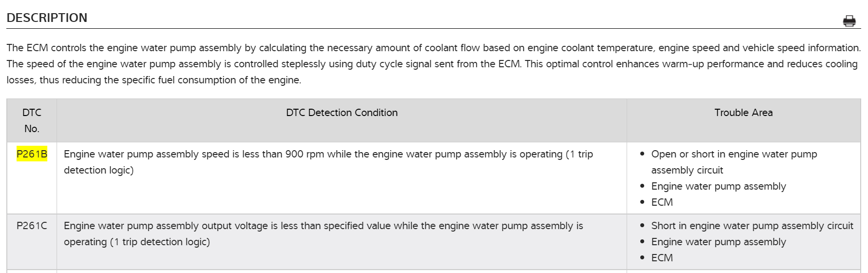Click the "DTC Detection Condition" column header
Screen dimensions: 868x273
tap(341, 113)
